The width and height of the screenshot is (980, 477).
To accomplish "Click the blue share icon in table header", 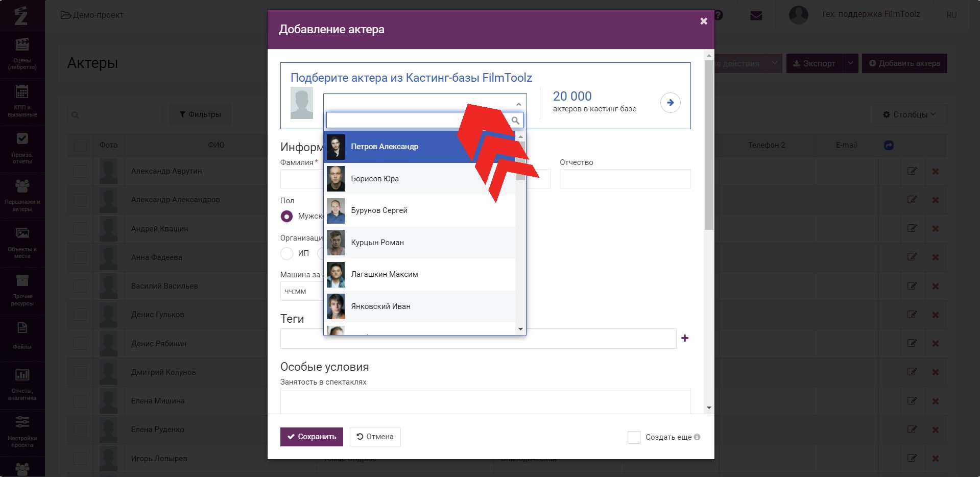I will [x=889, y=145].
